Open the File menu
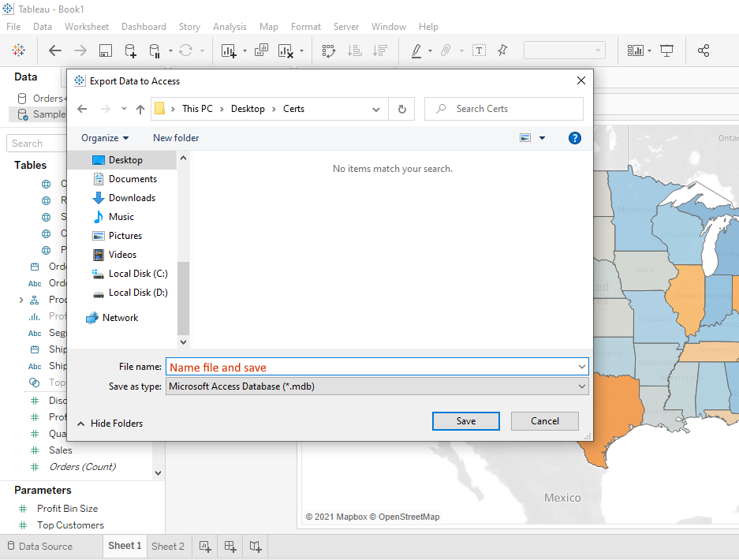The width and height of the screenshot is (739, 560). click(x=13, y=27)
